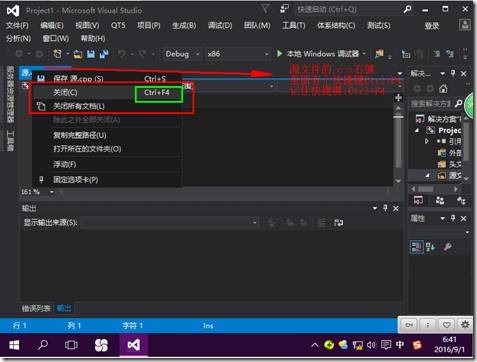Open the 工具(T) menu
This screenshot has height=362, width=477.
294,26
